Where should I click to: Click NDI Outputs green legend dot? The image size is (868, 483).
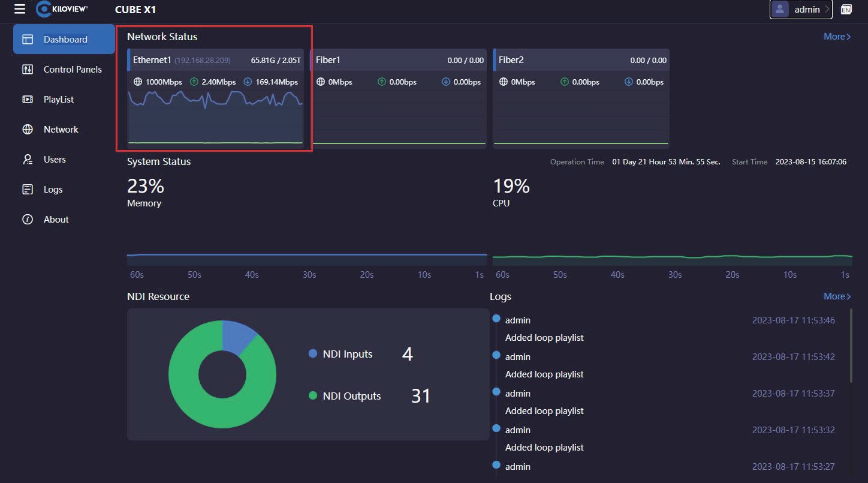coord(312,396)
